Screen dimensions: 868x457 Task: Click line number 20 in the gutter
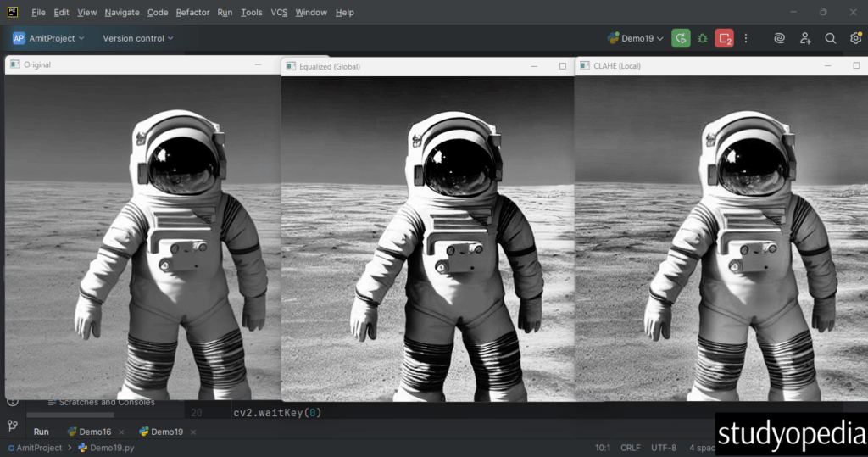click(x=197, y=412)
